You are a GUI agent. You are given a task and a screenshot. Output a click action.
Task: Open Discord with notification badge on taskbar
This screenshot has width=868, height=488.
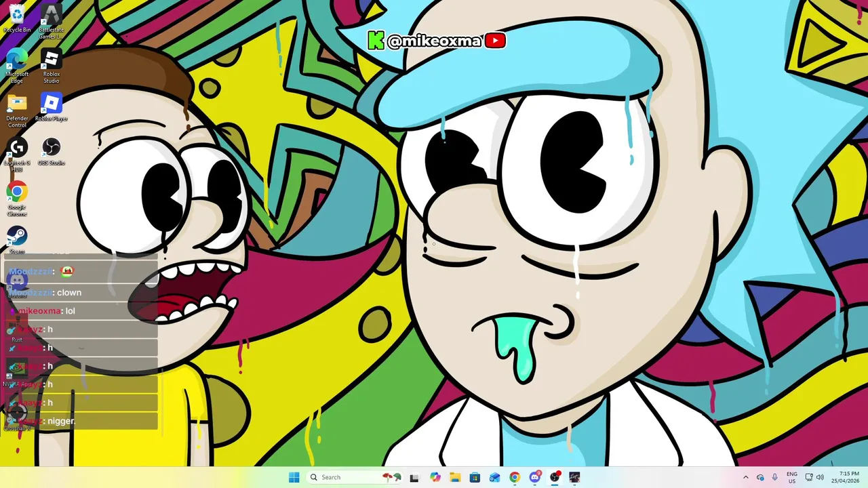click(535, 477)
